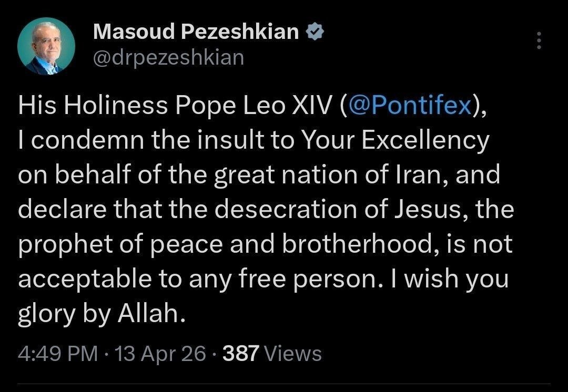Click the divider line below the tweet
Image resolution: width=568 pixels, height=392 pixels.
click(284, 384)
